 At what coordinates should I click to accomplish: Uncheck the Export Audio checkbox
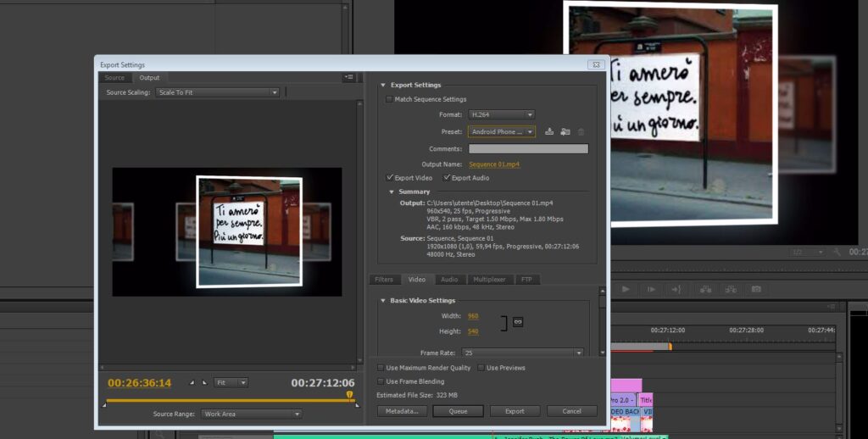pos(447,178)
